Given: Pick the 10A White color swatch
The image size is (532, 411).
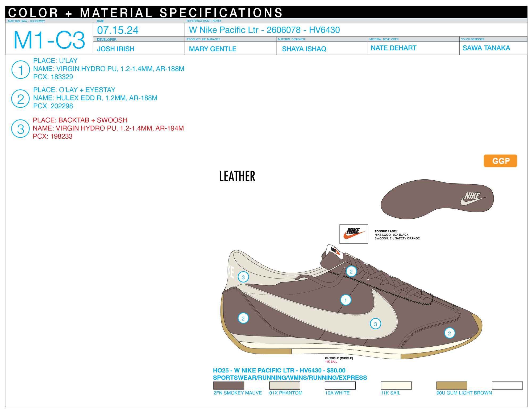Looking at the screenshot, I should [x=340, y=385].
